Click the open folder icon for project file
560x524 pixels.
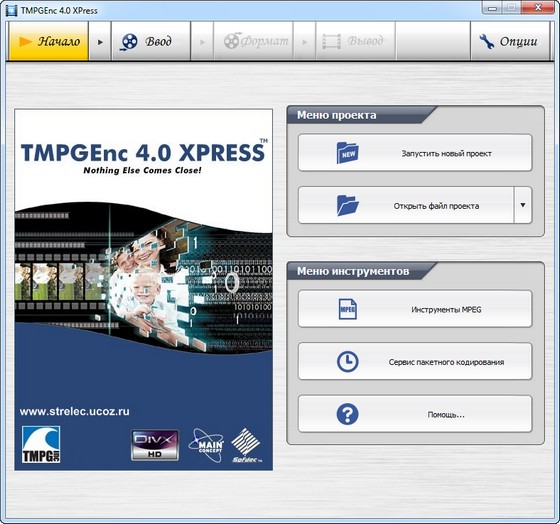pos(348,205)
